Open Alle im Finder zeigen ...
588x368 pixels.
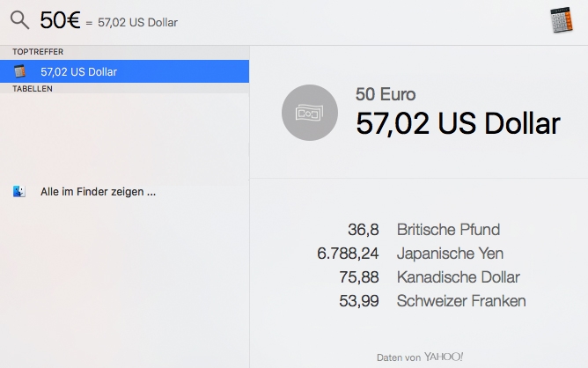click(x=98, y=192)
